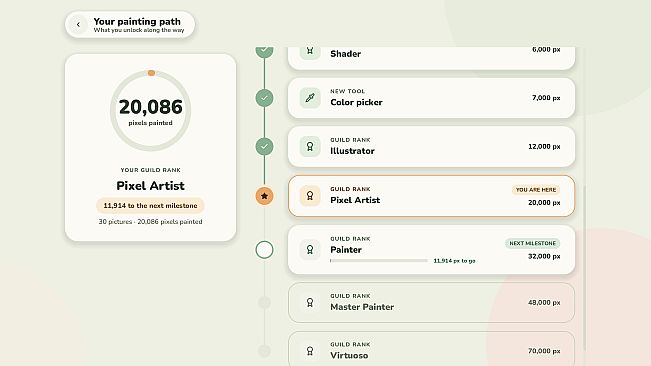Click the Painter rank ribbon icon
This screenshot has width=651, height=366.
coord(310,249)
